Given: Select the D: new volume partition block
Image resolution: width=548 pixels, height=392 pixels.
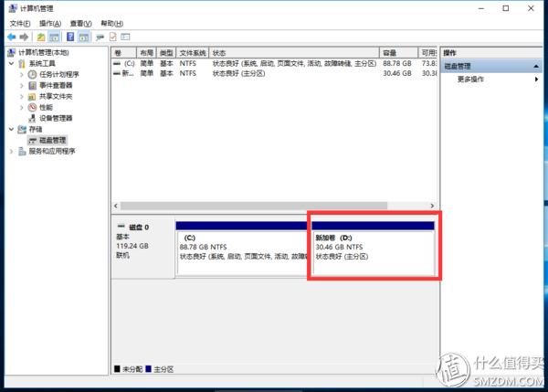Looking at the screenshot, I should (x=374, y=249).
